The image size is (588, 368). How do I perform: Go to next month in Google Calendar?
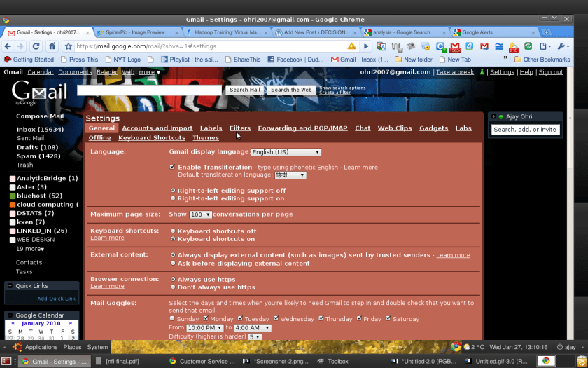point(70,324)
